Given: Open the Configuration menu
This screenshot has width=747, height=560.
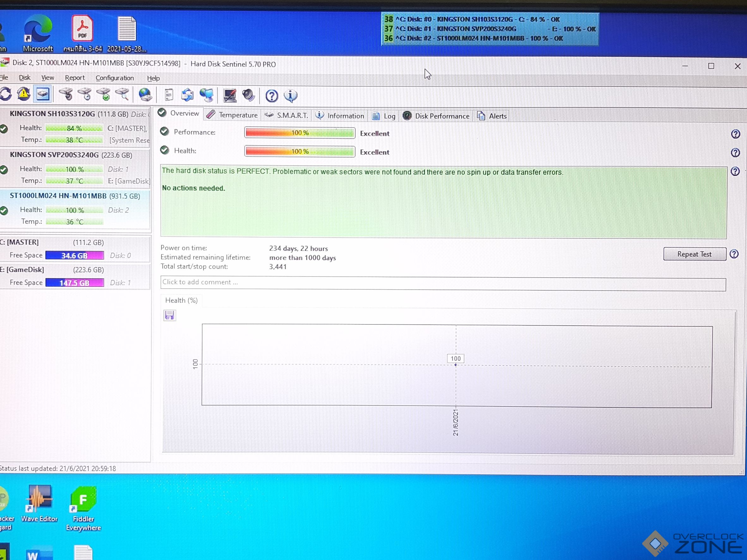Looking at the screenshot, I should click(x=114, y=78).
